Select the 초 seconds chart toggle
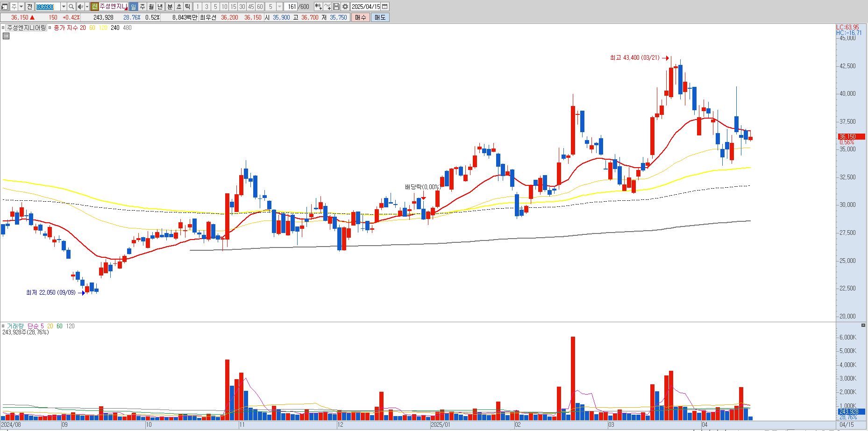The image size is (868, 431). coord(179,7)
